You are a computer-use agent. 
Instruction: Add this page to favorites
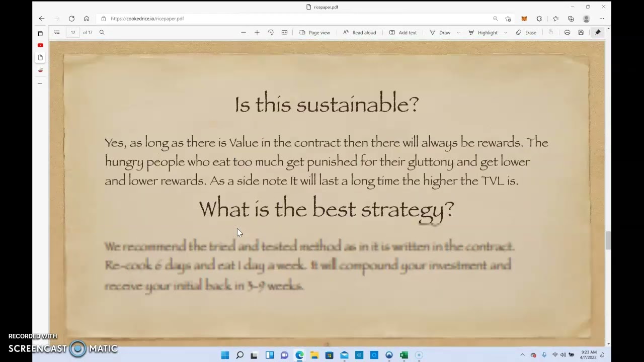click(x=508, y=19)
